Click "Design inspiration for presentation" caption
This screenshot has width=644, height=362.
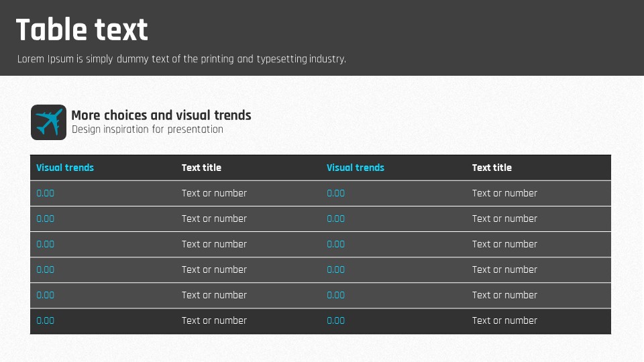click(x=147, y=129)
